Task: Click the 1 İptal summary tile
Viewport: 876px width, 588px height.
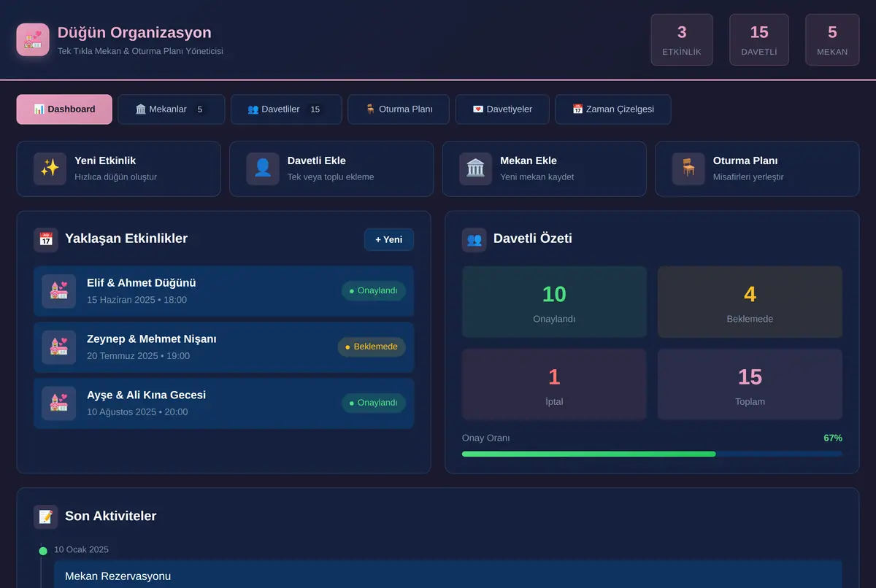Action: click(554, 384)
